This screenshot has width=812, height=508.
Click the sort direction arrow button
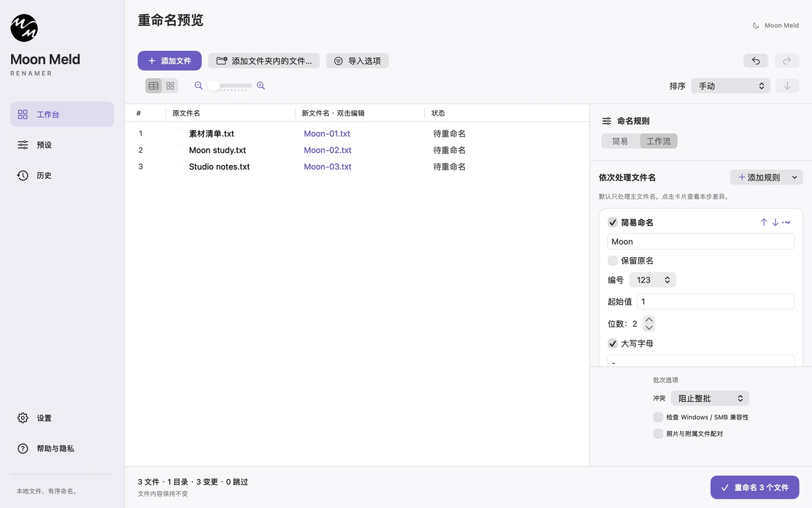coord(787,86)
